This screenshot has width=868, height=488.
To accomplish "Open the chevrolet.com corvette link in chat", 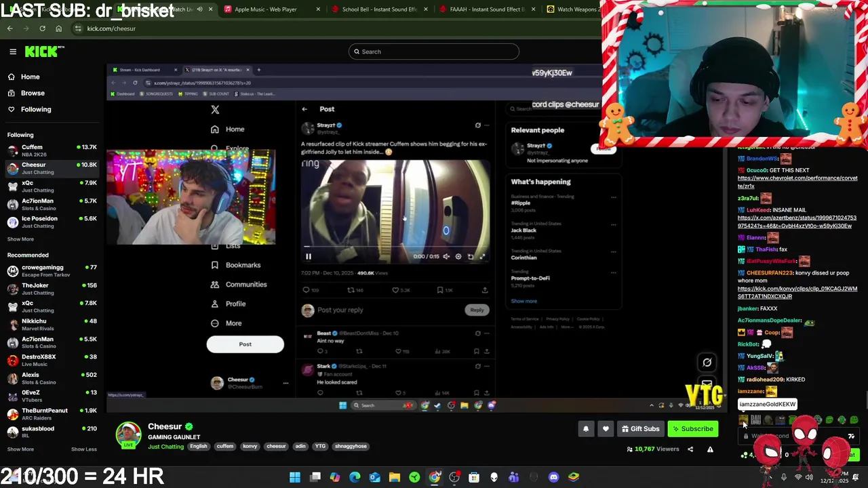I will click(x=797, y=182).
